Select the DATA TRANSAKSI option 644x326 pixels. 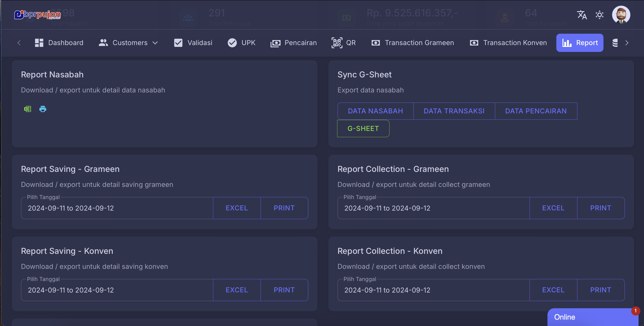click(x=454, y=111)
